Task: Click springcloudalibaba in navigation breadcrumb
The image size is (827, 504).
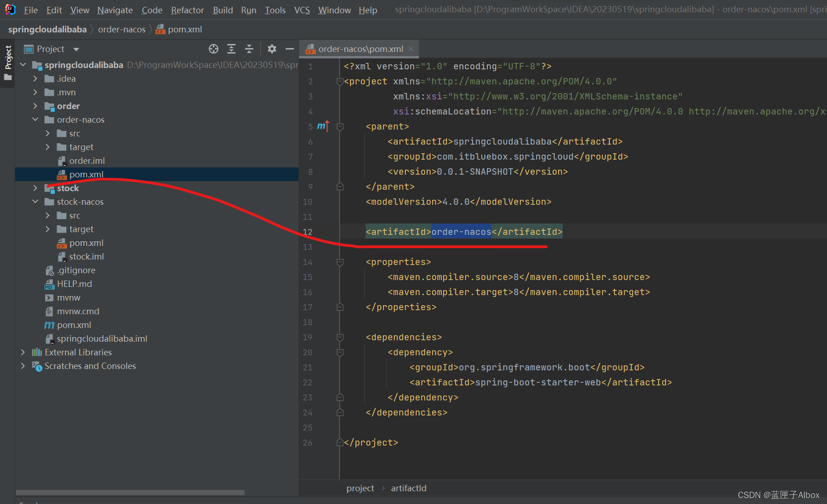Action: (47, 29)
